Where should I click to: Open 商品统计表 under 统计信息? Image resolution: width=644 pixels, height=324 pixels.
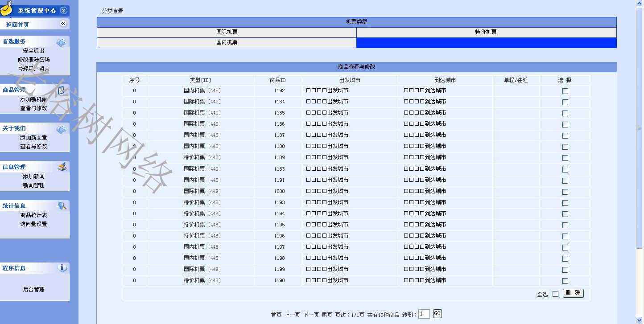[33, 215]
